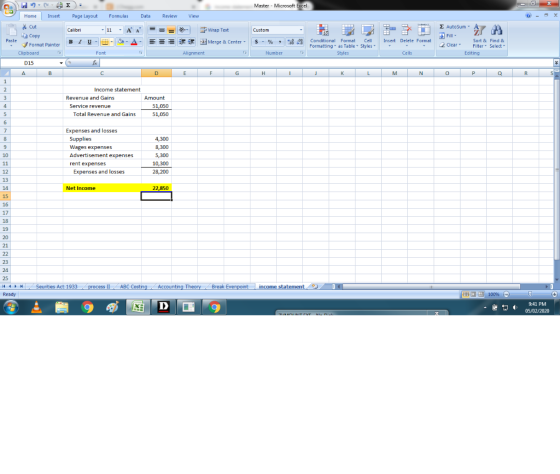Click the Office Button orb

coord(8,8)
